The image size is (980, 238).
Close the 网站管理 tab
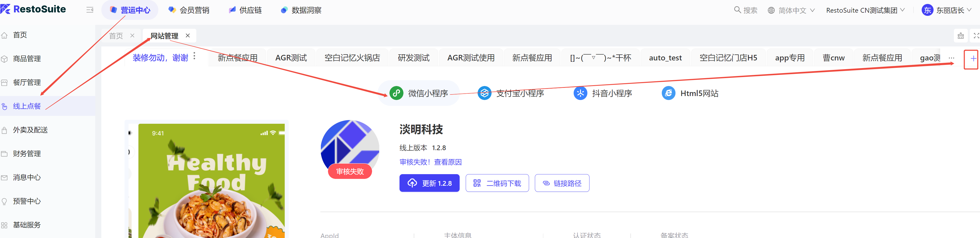tap(188, 35)
